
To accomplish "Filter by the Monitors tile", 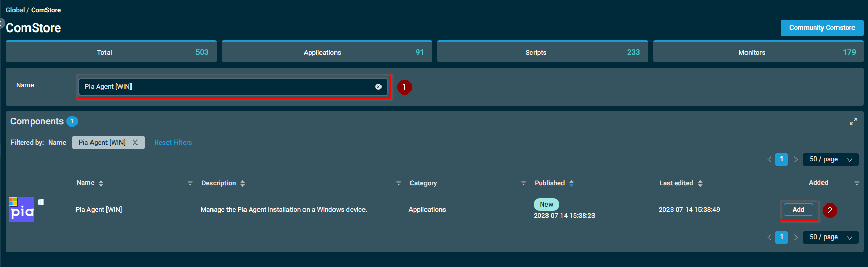I will 758,52.
